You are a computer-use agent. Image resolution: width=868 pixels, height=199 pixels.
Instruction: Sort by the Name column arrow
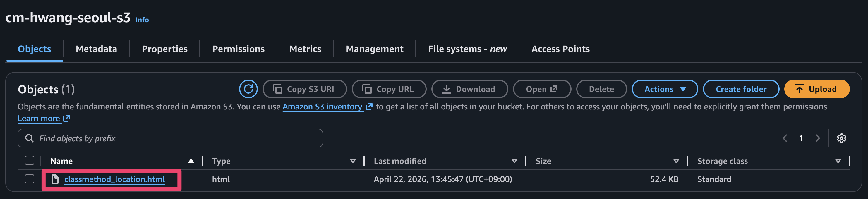click(x=191, y=161)
